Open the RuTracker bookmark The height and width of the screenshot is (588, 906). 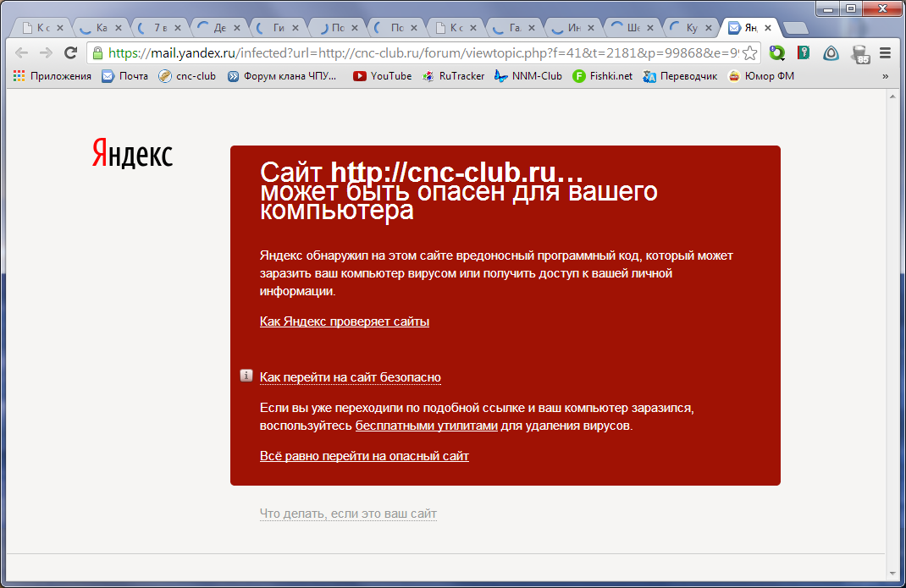454,75
